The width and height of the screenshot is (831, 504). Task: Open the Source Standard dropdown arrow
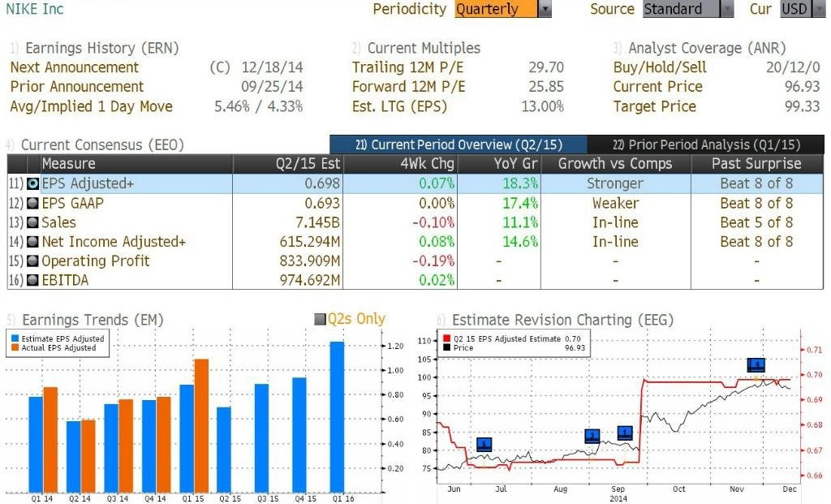[727, 9]
